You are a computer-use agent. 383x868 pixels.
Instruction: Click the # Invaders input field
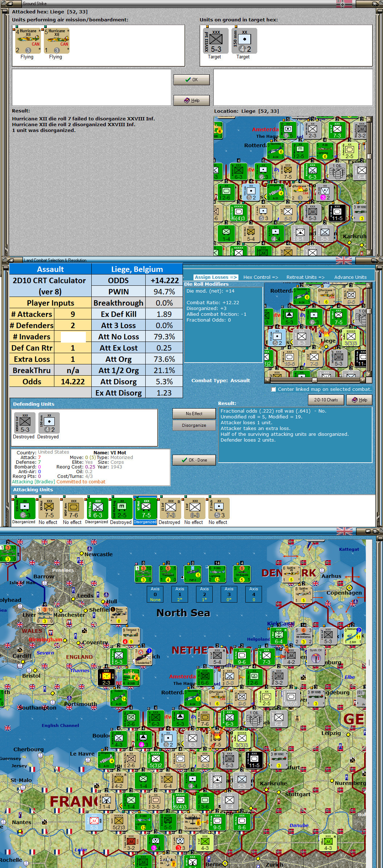click(x=73, y=337)
